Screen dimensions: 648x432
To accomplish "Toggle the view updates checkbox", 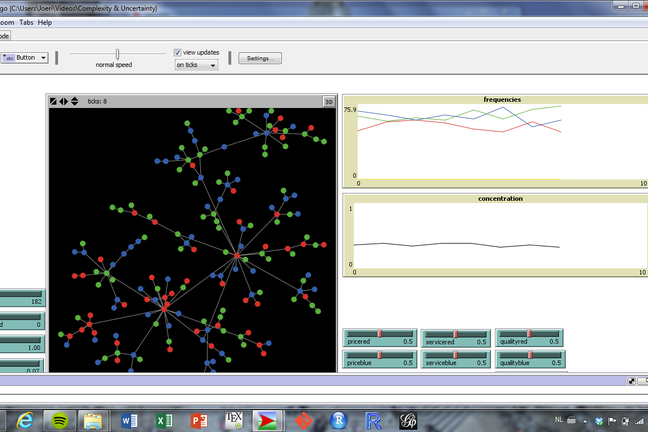I will click(178, 52).
